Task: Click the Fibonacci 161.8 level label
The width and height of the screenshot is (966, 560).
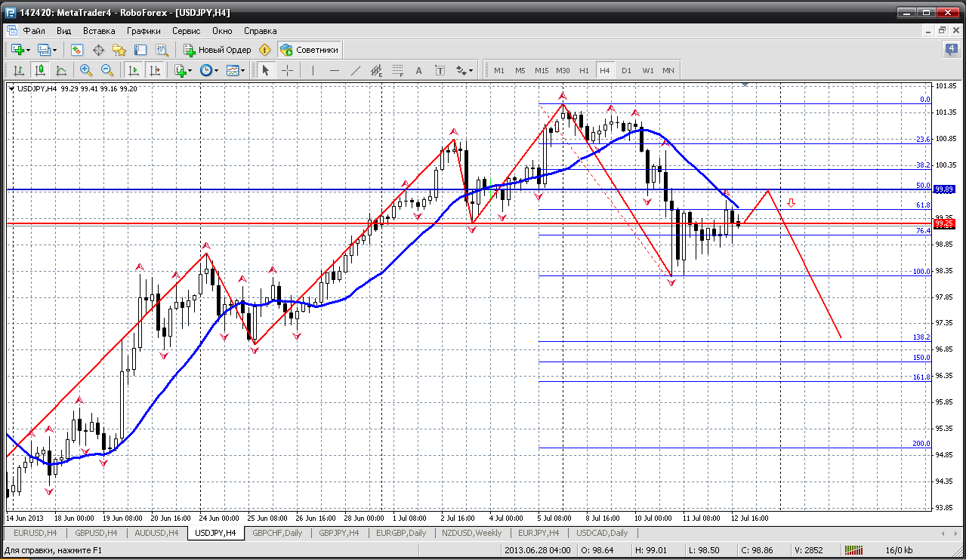Action: 921,377
